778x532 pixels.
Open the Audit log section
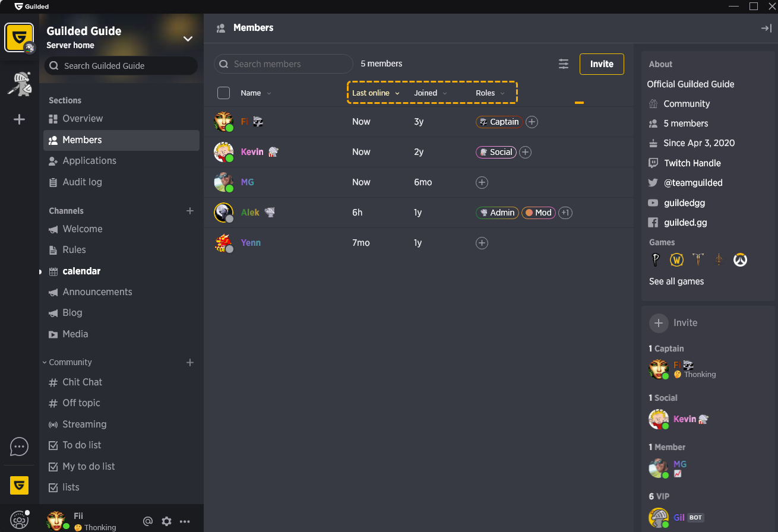click(121, 182)
